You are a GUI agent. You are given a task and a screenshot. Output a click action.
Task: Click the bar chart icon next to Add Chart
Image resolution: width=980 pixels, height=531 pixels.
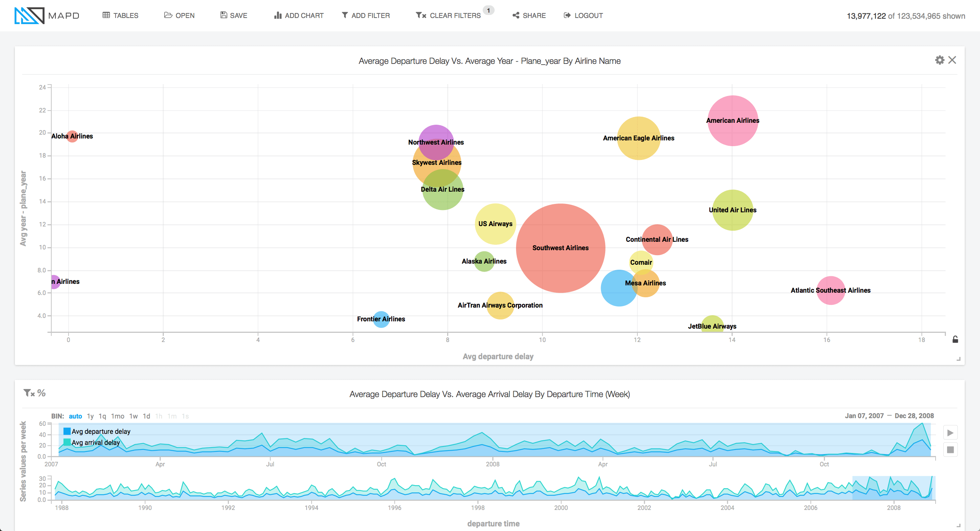point(278,15)
